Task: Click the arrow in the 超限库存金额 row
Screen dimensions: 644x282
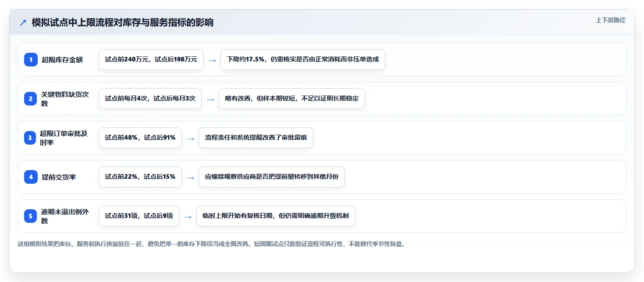Action: [x=212, y=60]
